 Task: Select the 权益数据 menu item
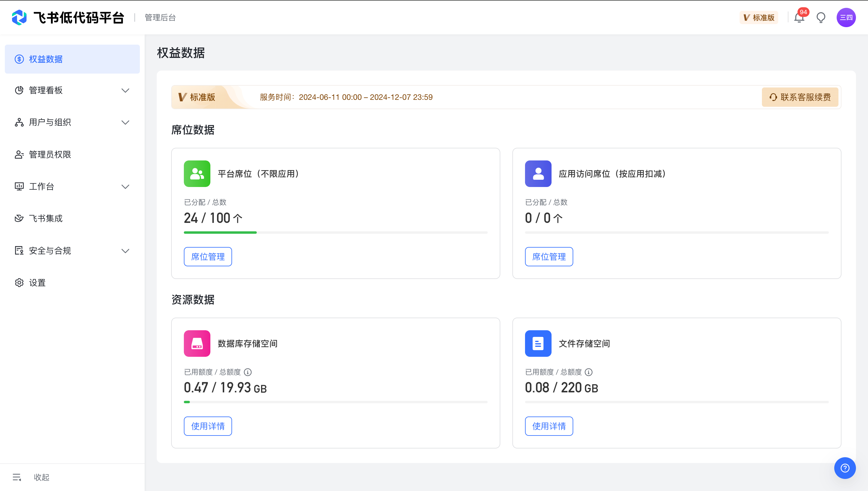pyautogui.click(x=72, y=59)
